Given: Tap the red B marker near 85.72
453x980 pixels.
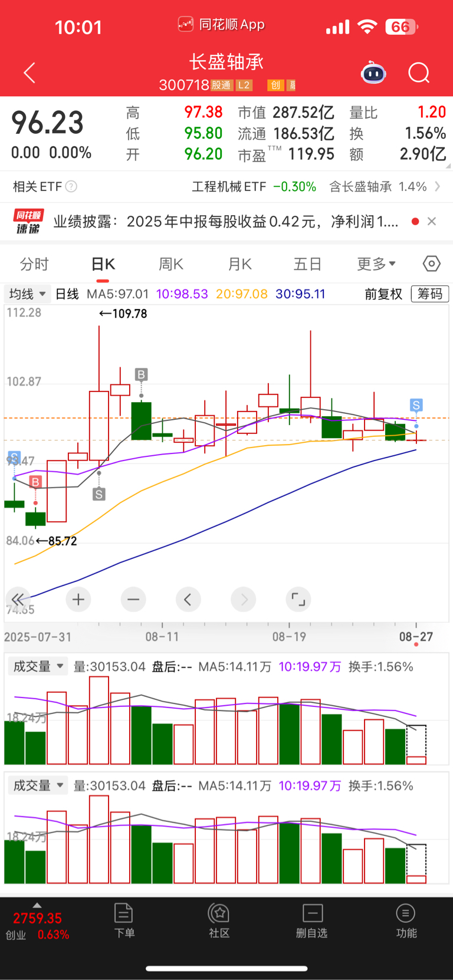Looking at the screenshot, I should point(35,482).
